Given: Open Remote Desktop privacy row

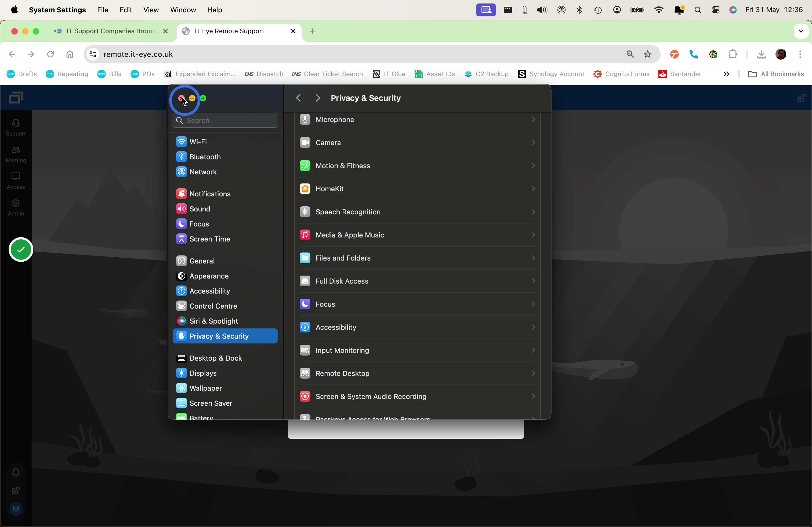Looking at the screenshot, I should [417, 373].
